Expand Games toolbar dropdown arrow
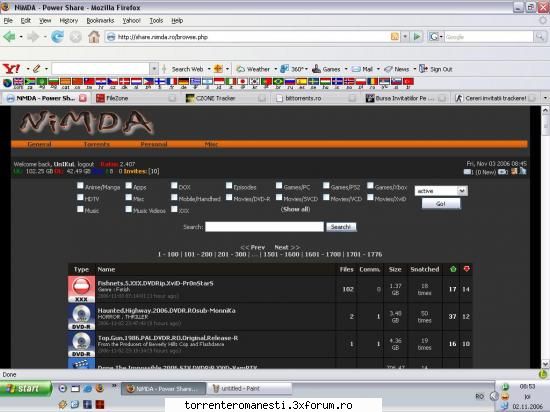Viewport: 550px width, 412px height. (x=346, y=69)
